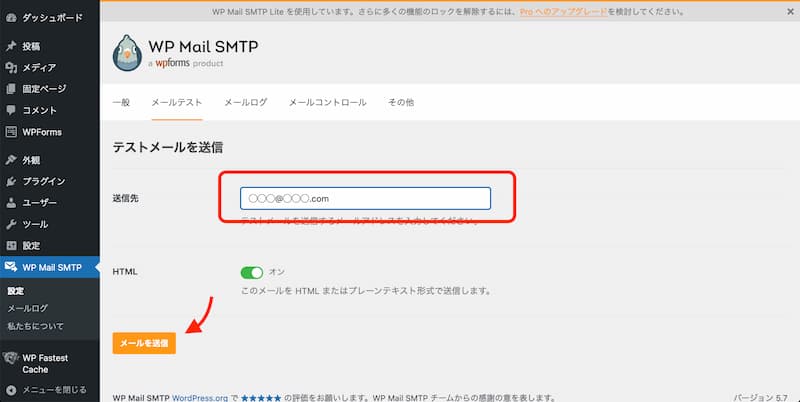Screen dimensions: 800x402
Task: Click the バージョン 5.7 footer text
Action: pyautogui.click(x=761, y=397)
